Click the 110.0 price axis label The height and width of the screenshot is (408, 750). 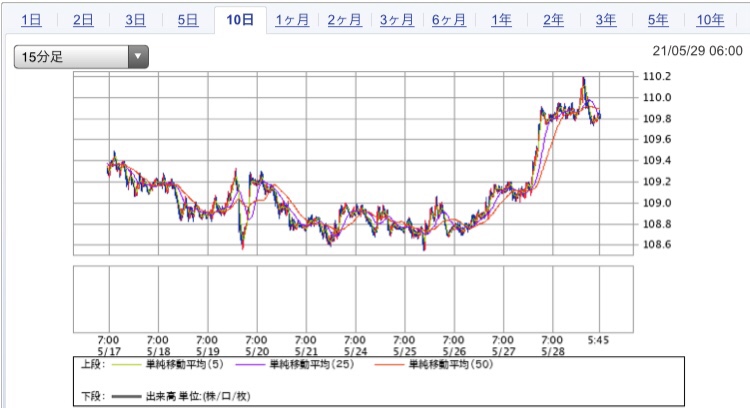657,98
